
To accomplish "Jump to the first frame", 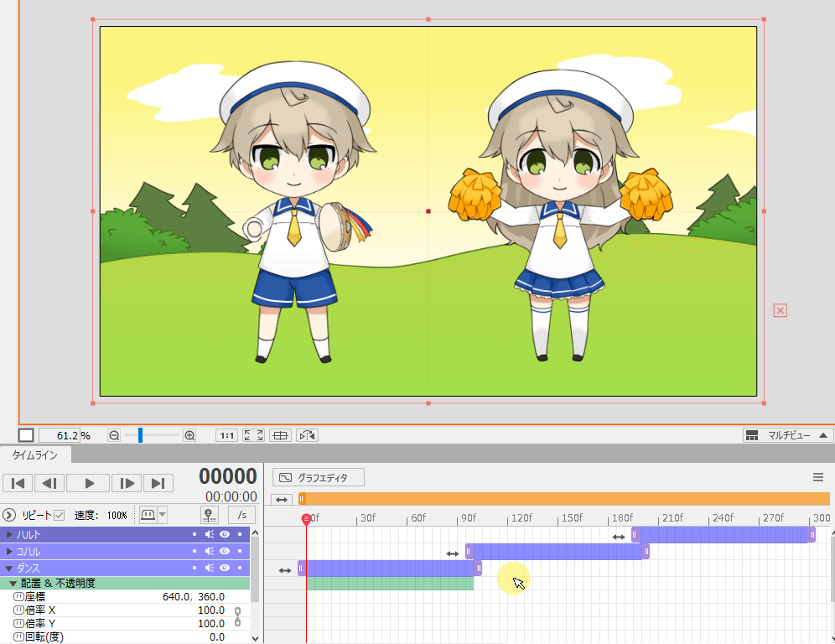I will click(x=18, y=483).
